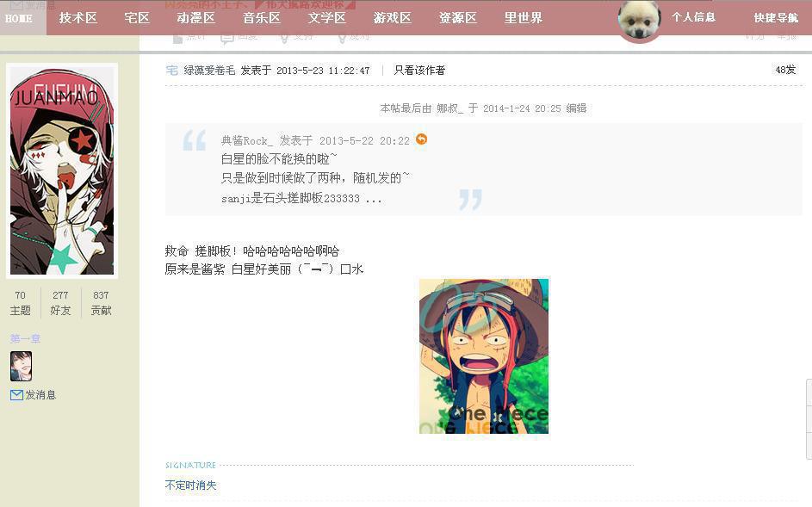
Task: Click the 宅 section badge icon
Action: (172, 70)
